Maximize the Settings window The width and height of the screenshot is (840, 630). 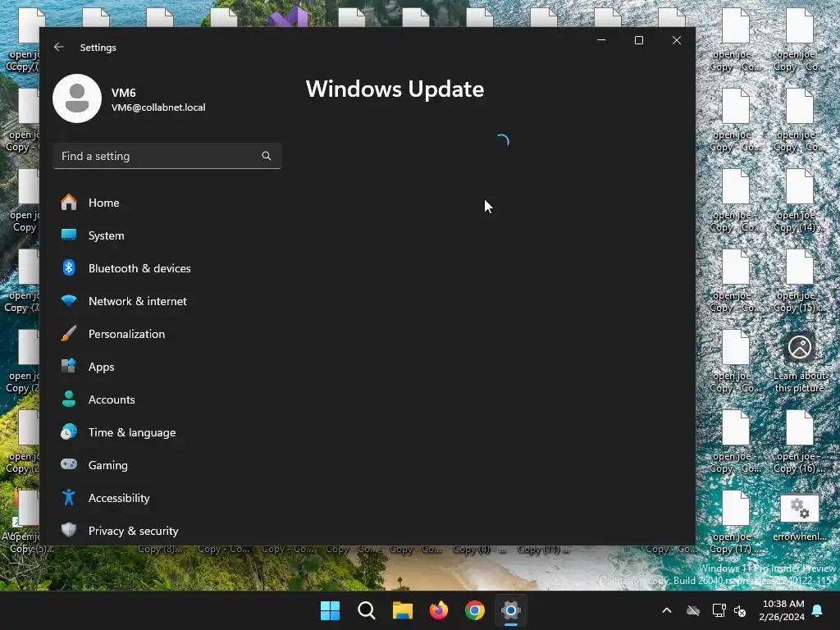(x=638, y=40)
